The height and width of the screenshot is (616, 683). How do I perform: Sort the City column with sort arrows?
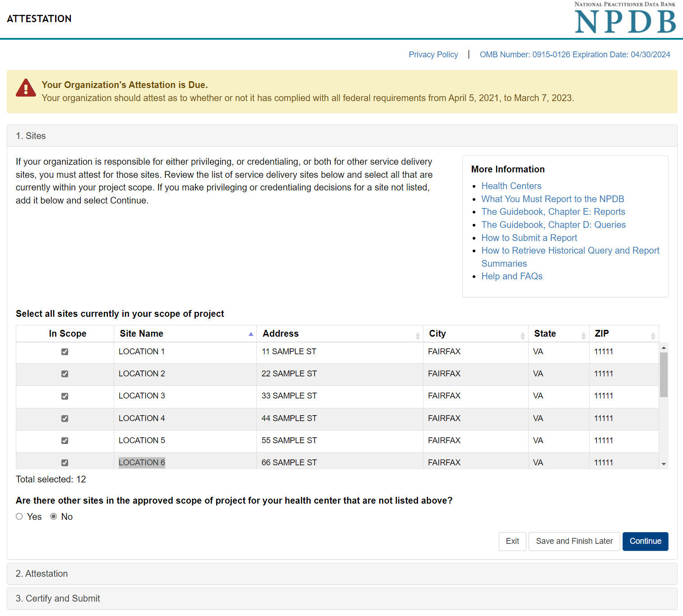(x=523, y=336)
